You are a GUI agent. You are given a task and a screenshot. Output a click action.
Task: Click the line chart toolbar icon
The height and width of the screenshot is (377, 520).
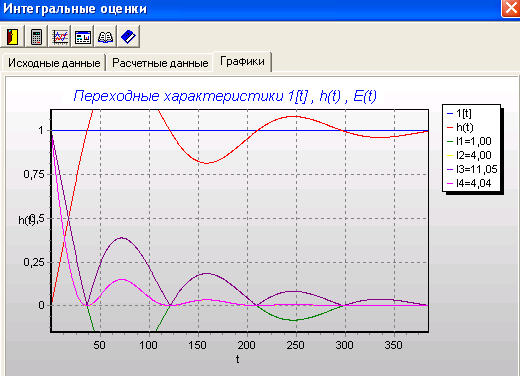coord(59,36)
